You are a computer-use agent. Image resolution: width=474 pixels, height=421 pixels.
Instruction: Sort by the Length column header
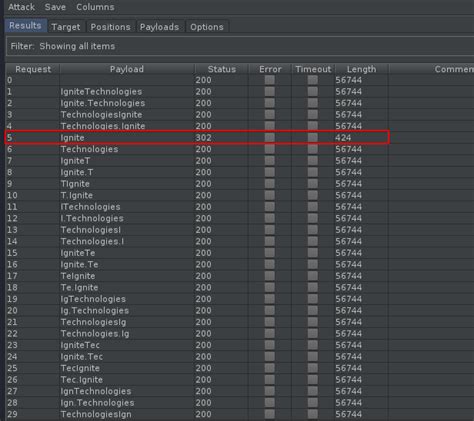tap(361, 69)
